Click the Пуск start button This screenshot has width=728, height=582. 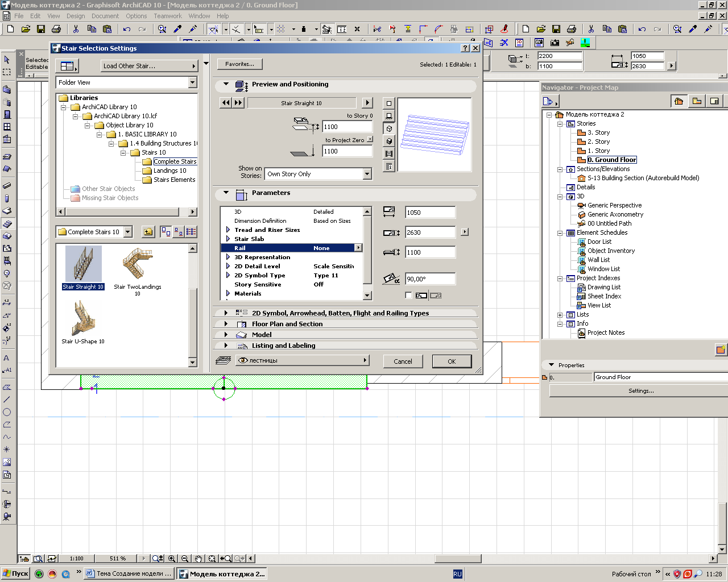[15, 574]
